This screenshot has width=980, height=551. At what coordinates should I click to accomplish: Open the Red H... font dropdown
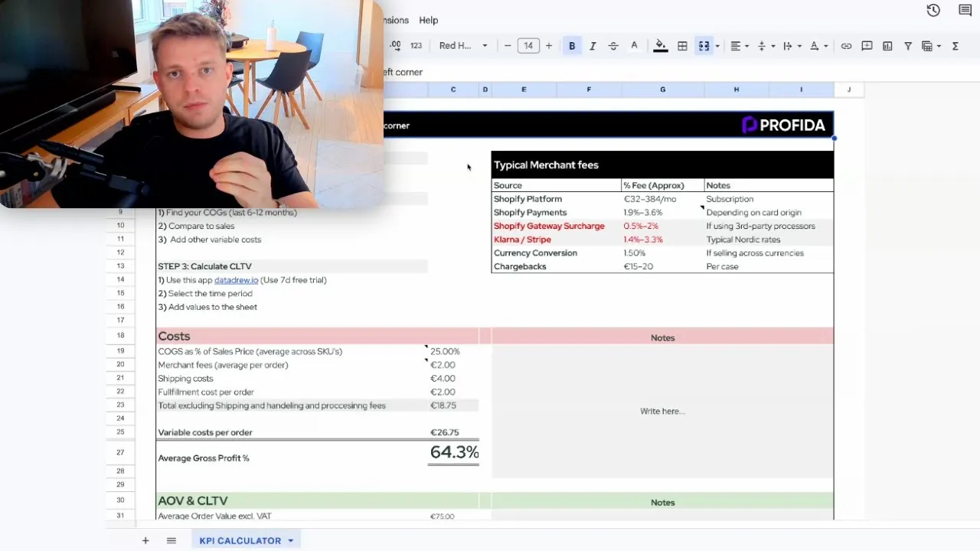[463, 46]
